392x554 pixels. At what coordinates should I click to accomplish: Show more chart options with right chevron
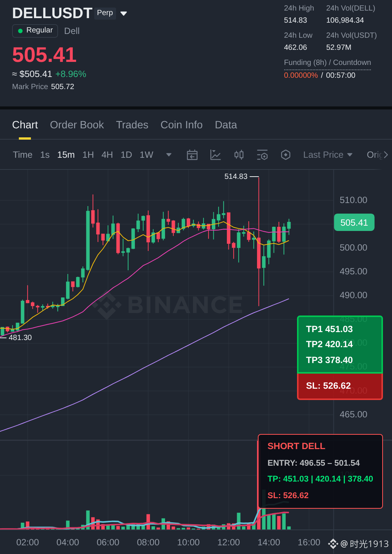point(386,155)
